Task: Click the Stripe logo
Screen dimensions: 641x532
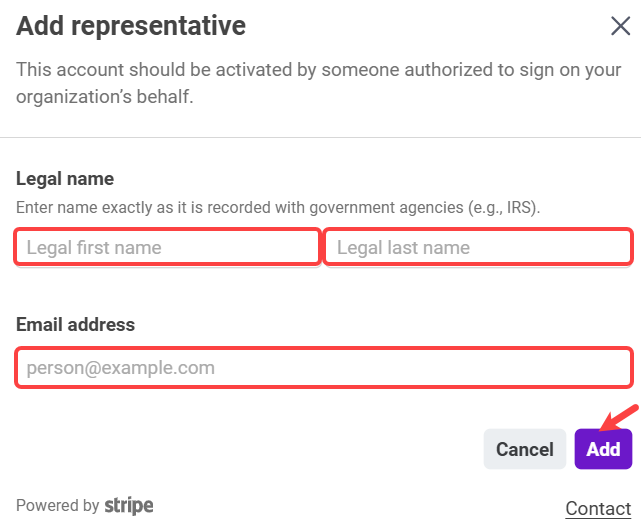Action: click(x=129, y=506)
